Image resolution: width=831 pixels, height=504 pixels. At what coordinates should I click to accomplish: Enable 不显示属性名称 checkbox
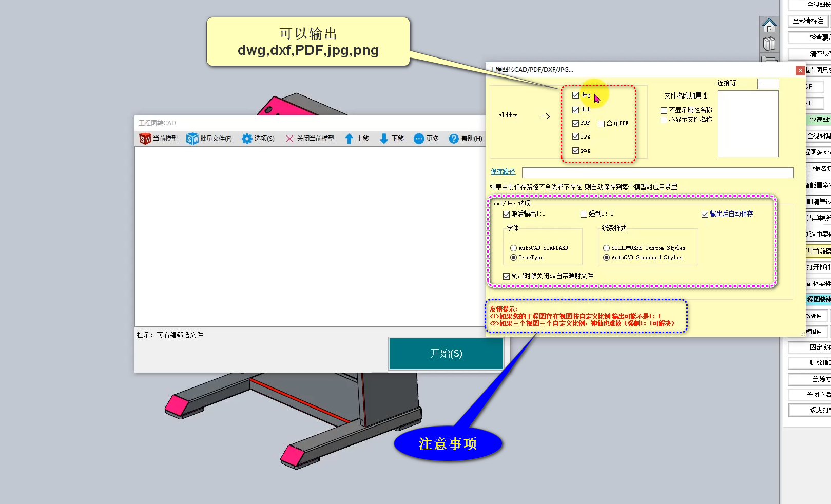[664, 110]
